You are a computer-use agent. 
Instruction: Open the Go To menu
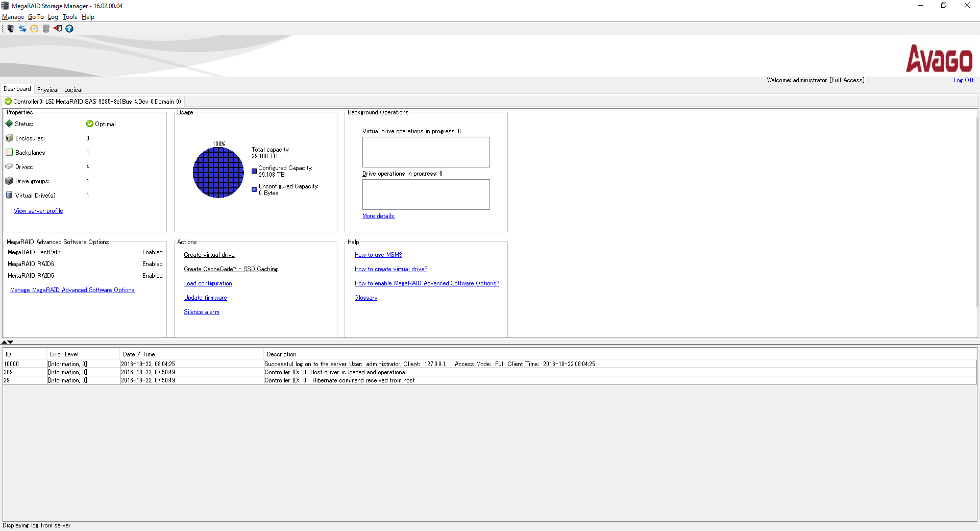tap(36, 17)
